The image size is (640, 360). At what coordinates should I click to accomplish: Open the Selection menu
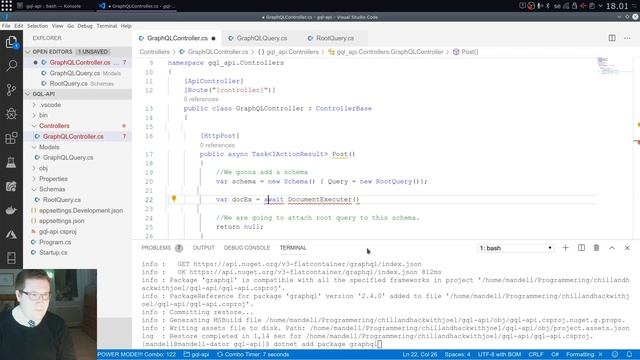(x=38, y=26)
